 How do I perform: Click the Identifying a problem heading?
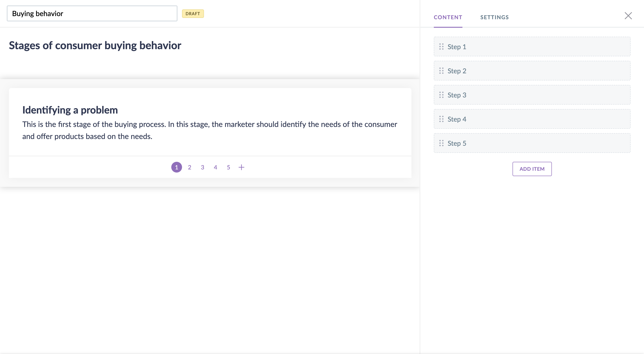(70, 110)
